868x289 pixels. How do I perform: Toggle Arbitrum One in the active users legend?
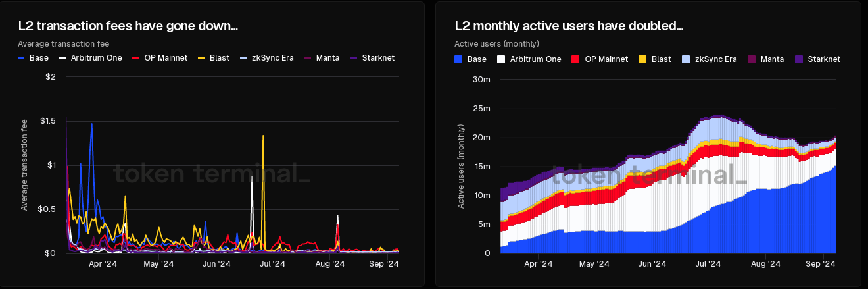[529, 59]
